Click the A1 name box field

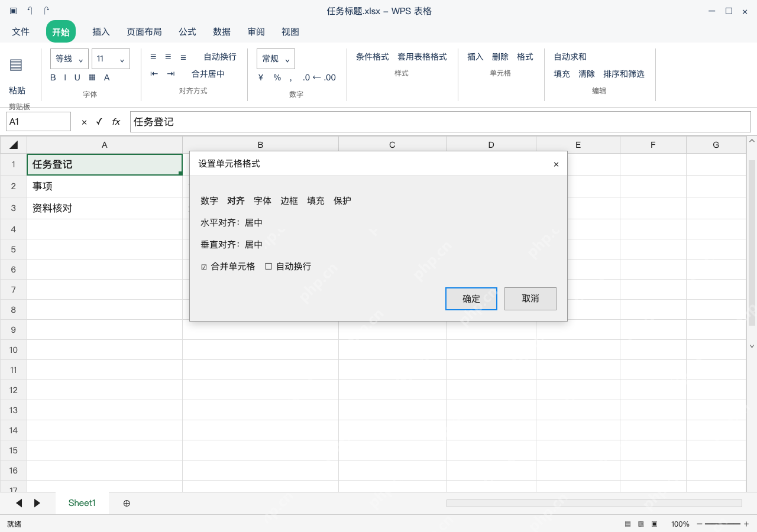[38, 122]
